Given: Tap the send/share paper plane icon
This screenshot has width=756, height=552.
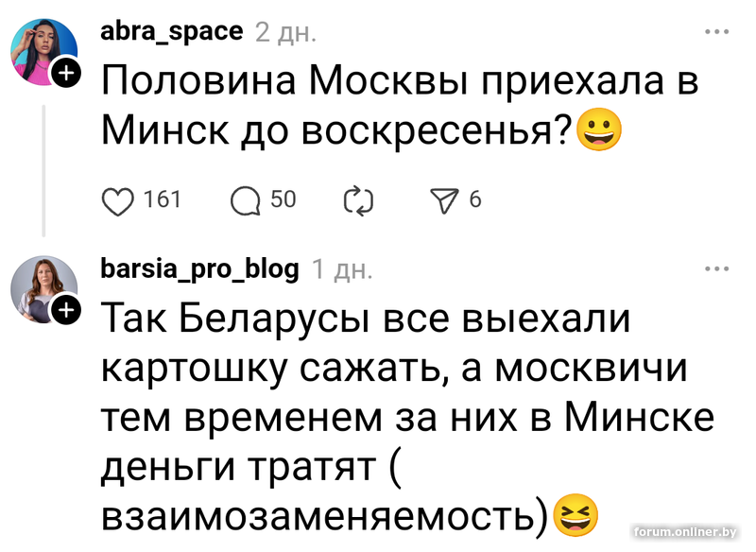Looking at the screenshot, I should [445, 200].
